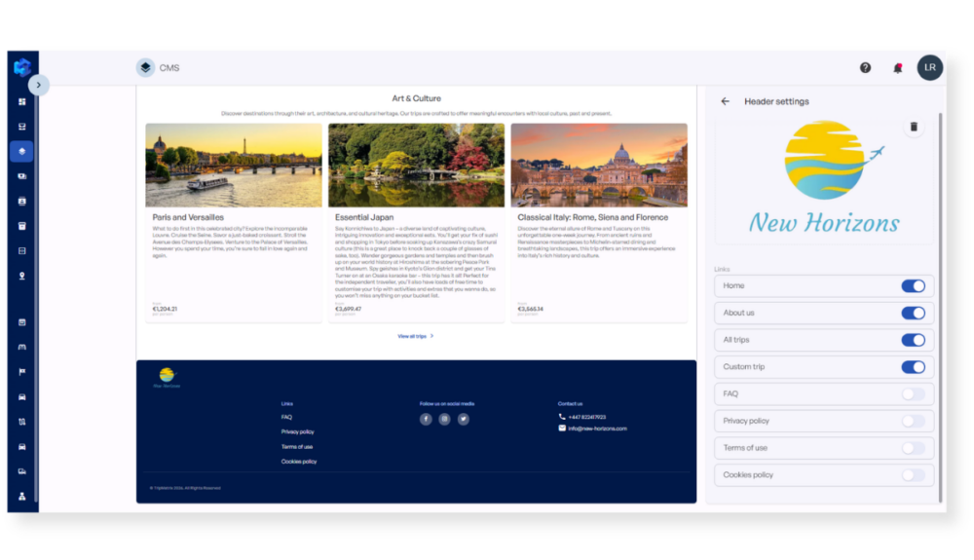Open the Essential Japan trip photo
This screenshot has width=974, height=560.
(416, 166)
